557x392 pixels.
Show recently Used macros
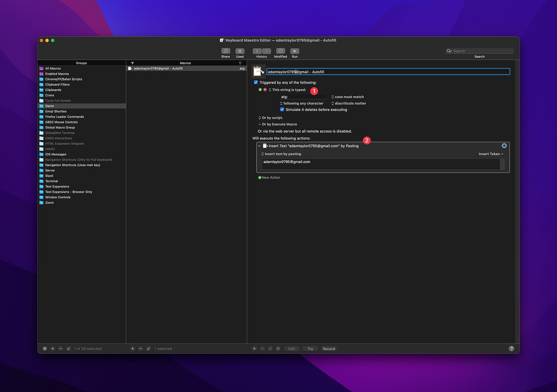pos(240,51)
